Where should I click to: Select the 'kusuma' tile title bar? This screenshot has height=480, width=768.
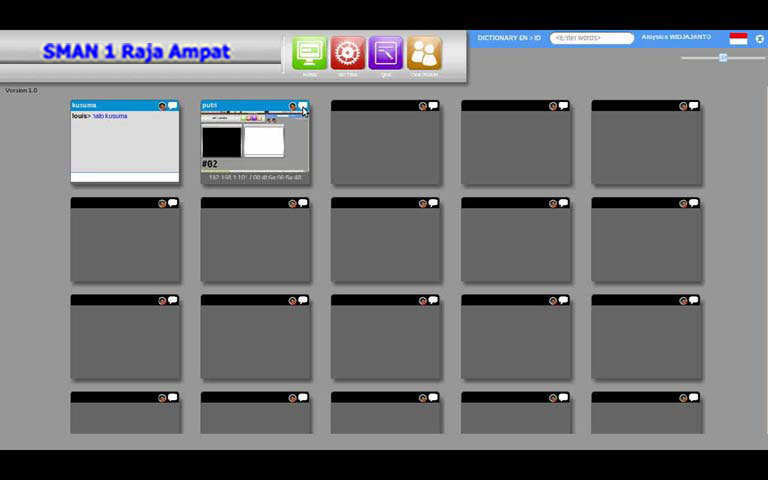[x=125, y=105]
